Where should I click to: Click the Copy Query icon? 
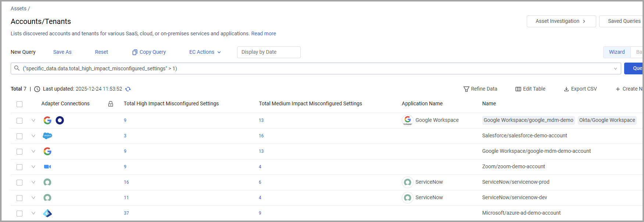(x=135, y=52)
